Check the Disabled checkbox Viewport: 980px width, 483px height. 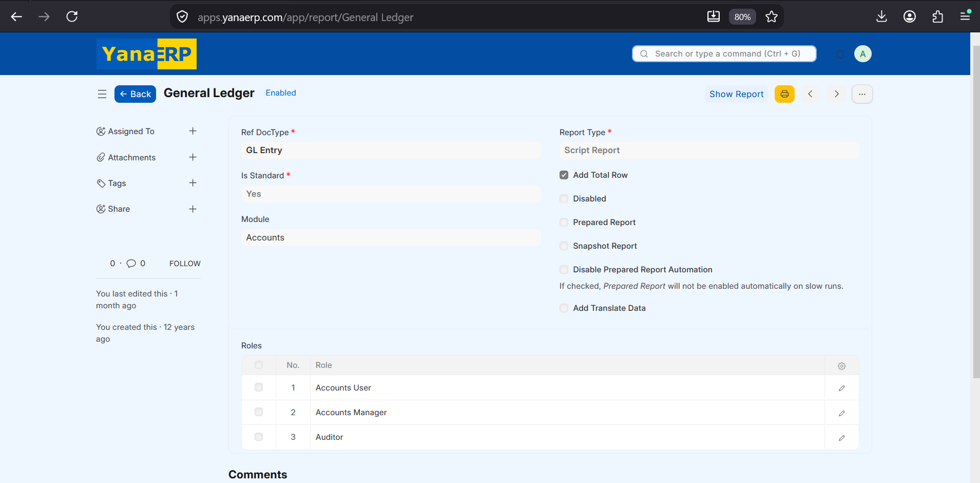(x=564, y=198)
